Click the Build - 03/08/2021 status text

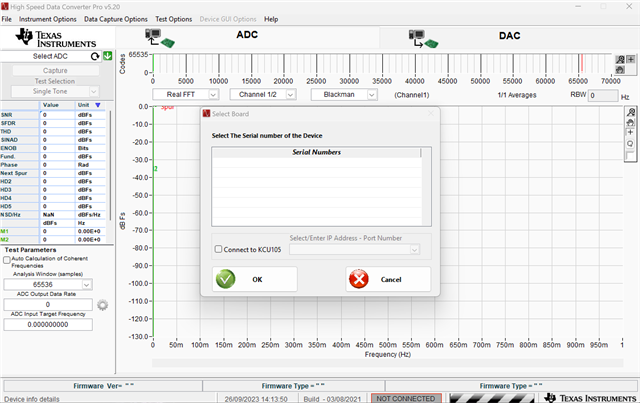tap(332, 399)
